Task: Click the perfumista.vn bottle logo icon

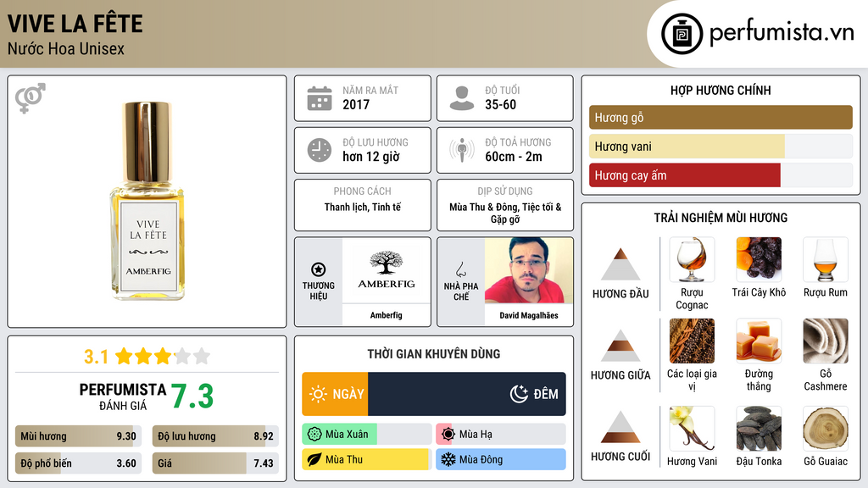Action: pyautogui.click(x=682, y=34)
